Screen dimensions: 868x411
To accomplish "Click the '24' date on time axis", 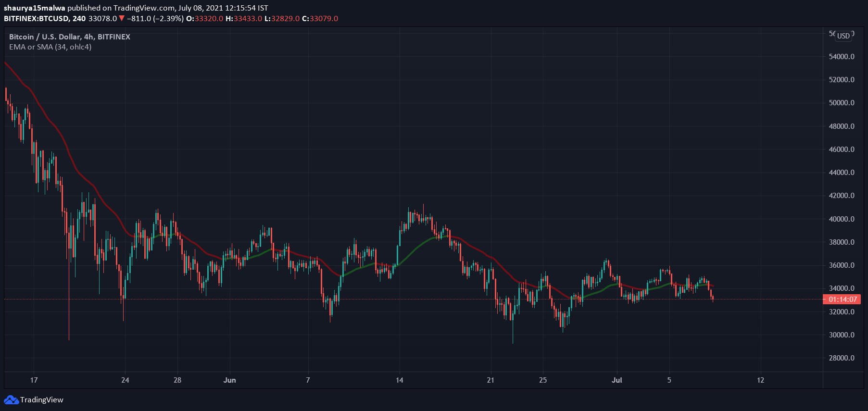I will (x=125, y=380).
